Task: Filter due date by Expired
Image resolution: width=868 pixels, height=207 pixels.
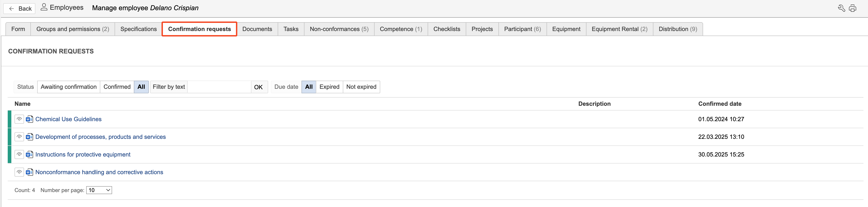Action: tap(329, 87)
